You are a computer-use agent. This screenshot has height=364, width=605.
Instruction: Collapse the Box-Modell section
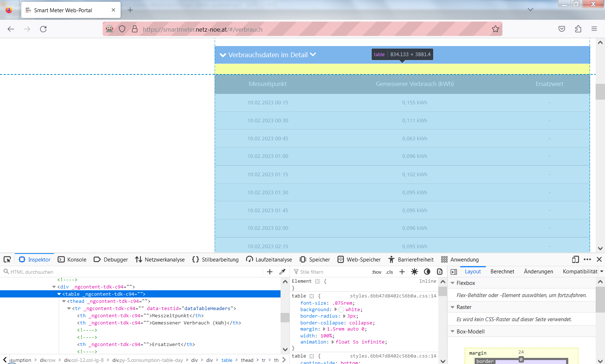453,332
